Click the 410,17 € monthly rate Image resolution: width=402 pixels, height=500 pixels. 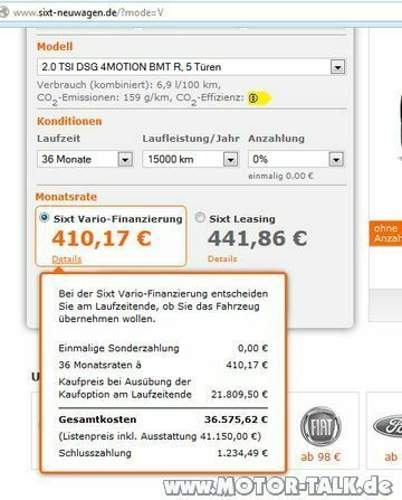click(x=102, y=239)
